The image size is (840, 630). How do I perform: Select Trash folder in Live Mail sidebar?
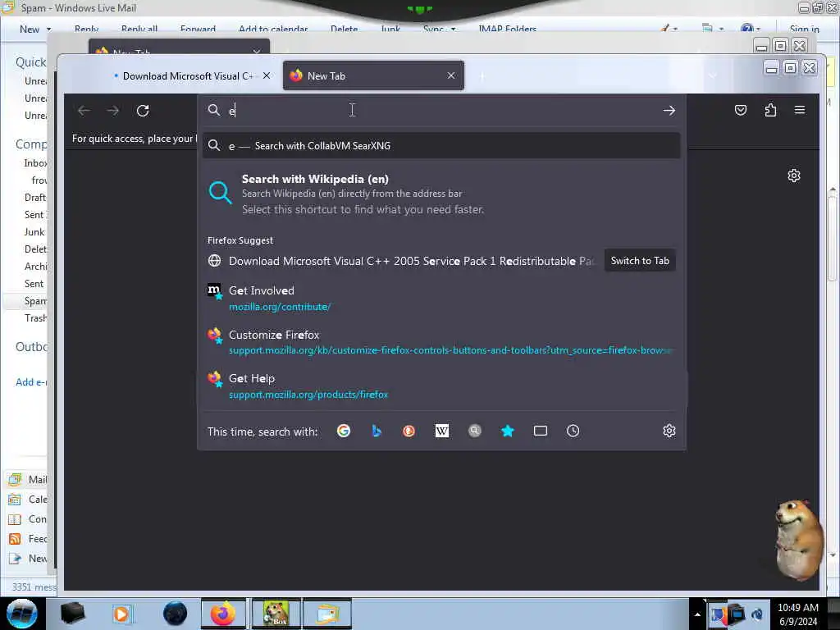point(35,318)
